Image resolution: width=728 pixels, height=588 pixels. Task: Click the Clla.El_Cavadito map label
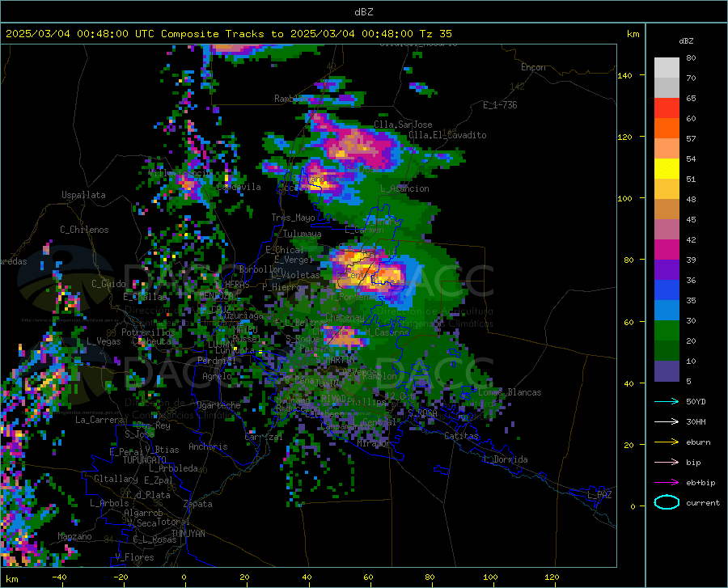click(447, 135)
